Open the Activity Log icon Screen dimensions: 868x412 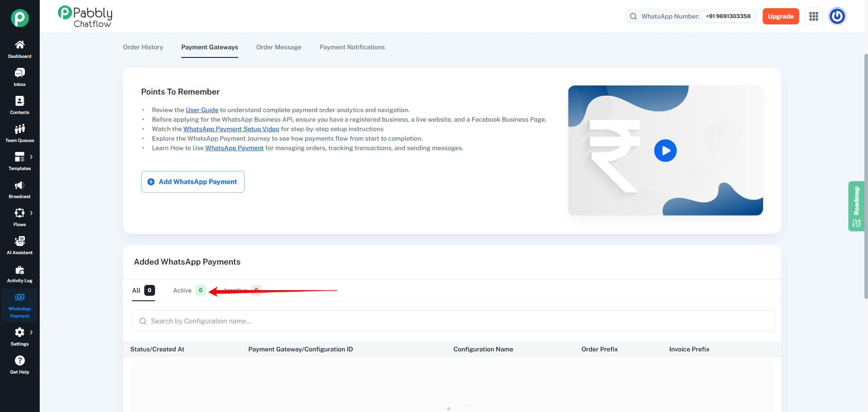(x=20, y=270)
